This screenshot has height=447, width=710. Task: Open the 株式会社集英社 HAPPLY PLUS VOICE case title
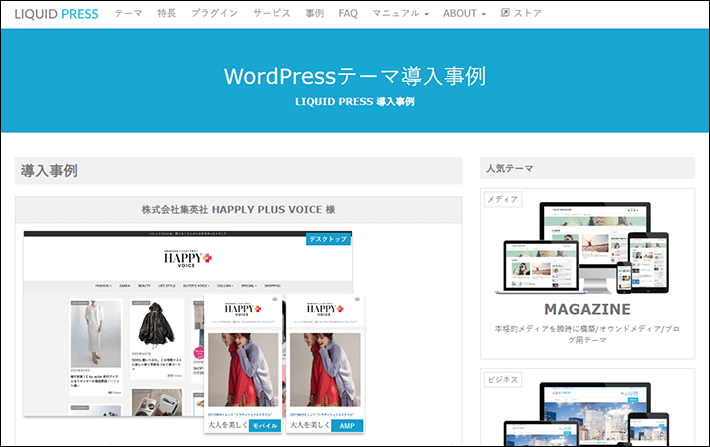[239, 210]
